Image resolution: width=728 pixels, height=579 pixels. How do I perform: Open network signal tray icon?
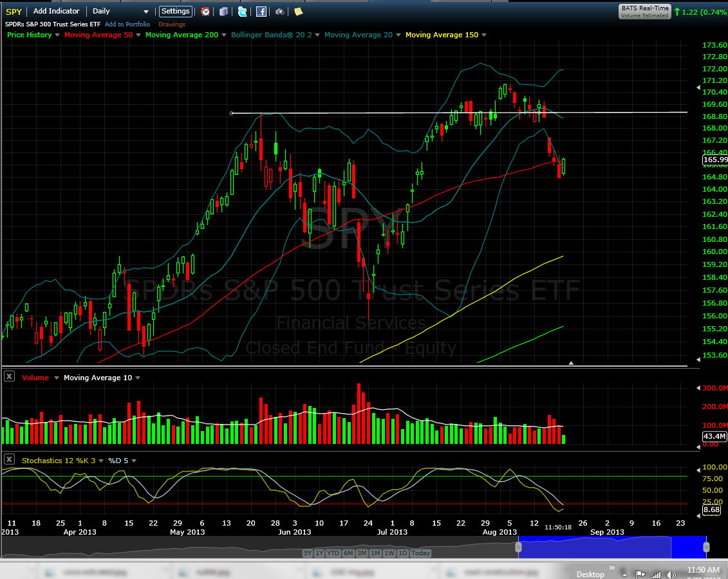655,575
